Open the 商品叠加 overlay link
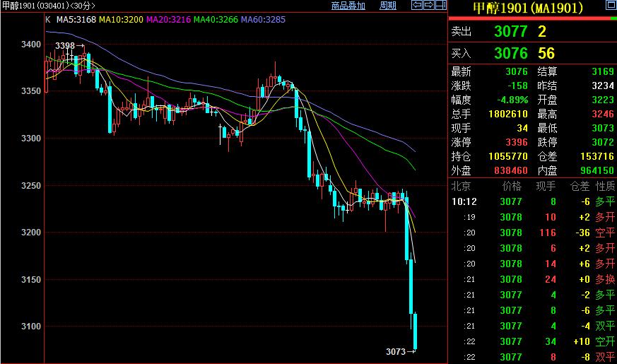617x364 pixels. pyautogui.click(x=348, y=6)
